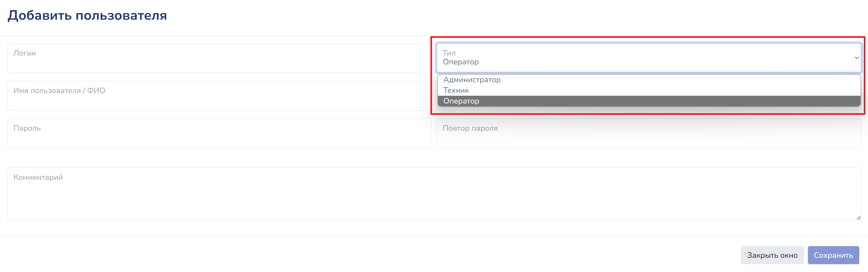
Task: Focus the Логин input field
Action: point(219,58)
